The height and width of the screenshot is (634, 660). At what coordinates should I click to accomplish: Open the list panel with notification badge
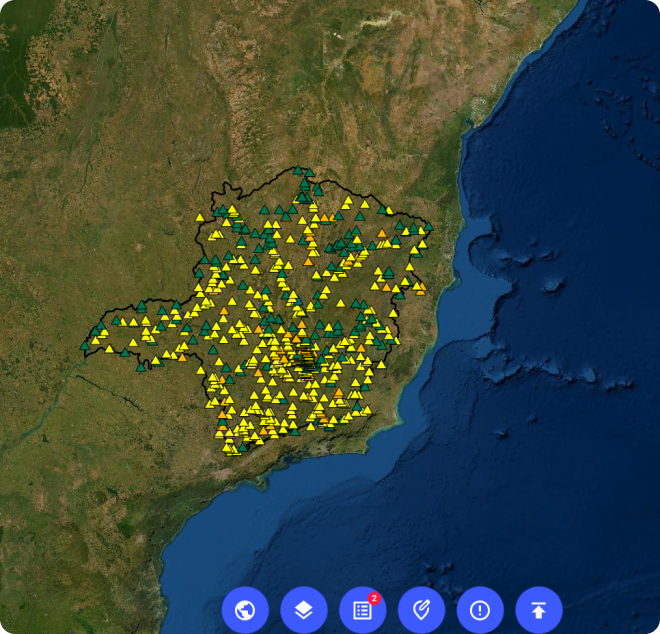(x=362, y=610)
